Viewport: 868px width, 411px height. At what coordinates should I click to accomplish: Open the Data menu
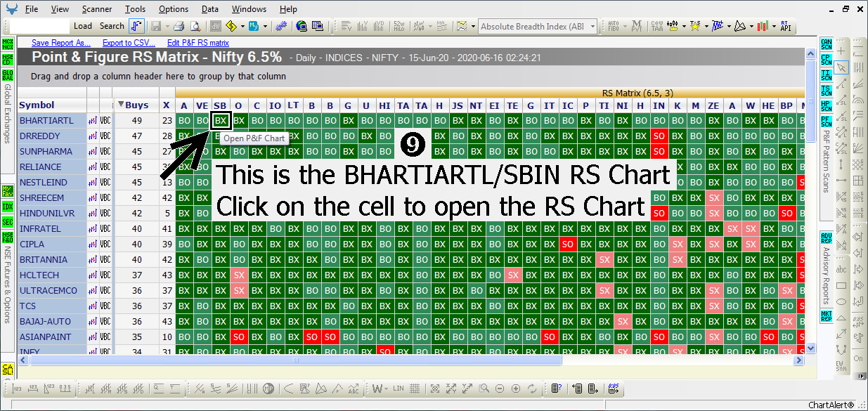click(x=209, y=9)
